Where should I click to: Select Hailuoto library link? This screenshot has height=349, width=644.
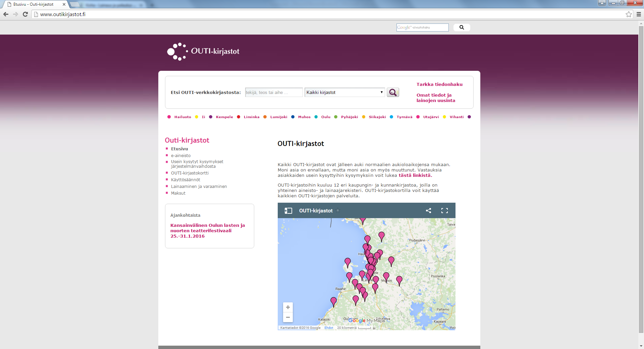coord(183,117)
